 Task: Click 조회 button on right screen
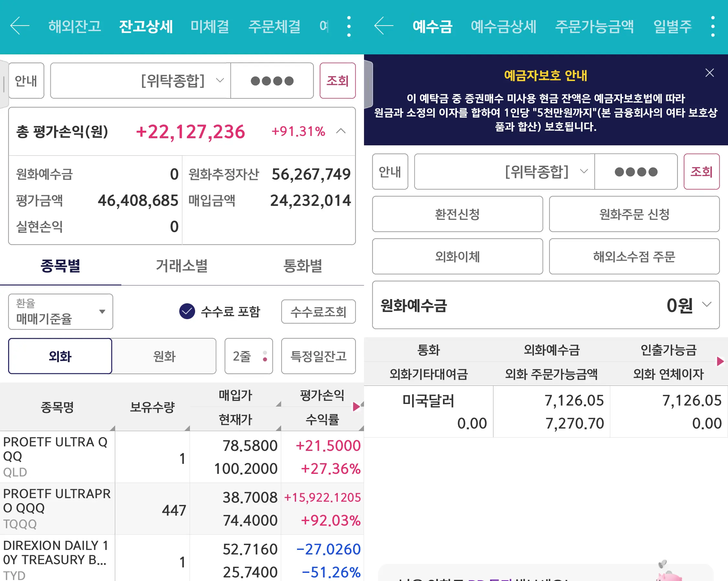(x=702, y=172)
